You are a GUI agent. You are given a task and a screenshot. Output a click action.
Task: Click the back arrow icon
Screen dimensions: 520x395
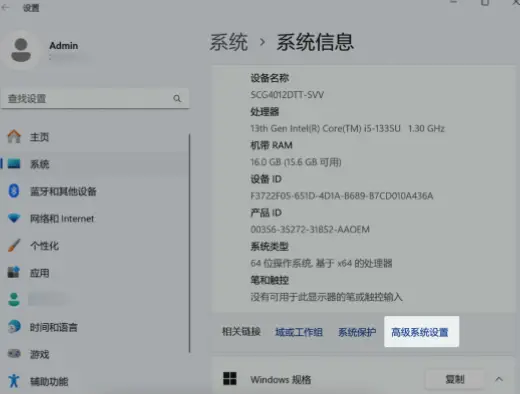pos(5,7)
